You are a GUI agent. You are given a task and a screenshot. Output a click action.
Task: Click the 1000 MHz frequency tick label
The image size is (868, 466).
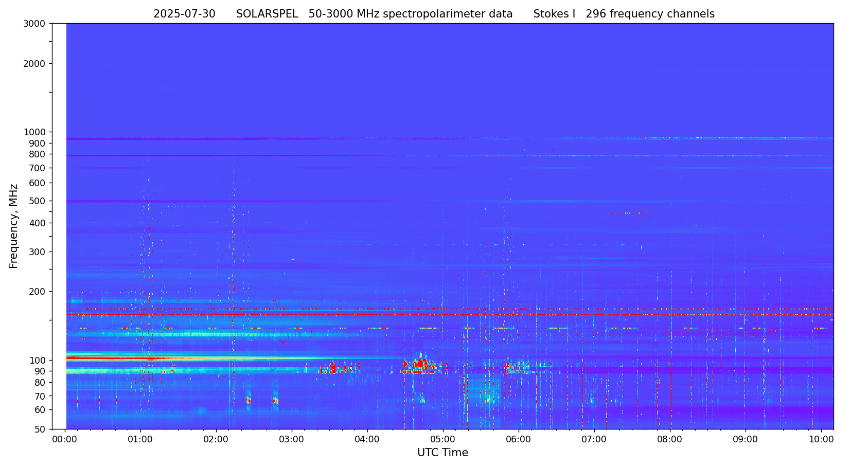click(34, 132)
